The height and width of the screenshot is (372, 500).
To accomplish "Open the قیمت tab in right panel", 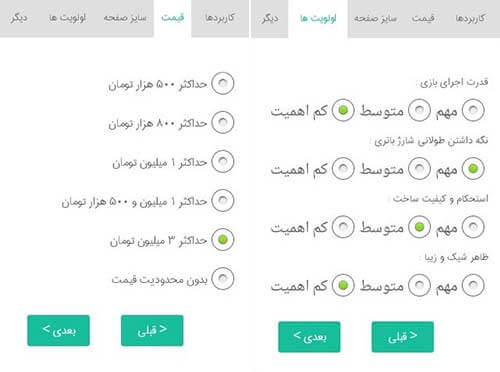I will [423, 18].
